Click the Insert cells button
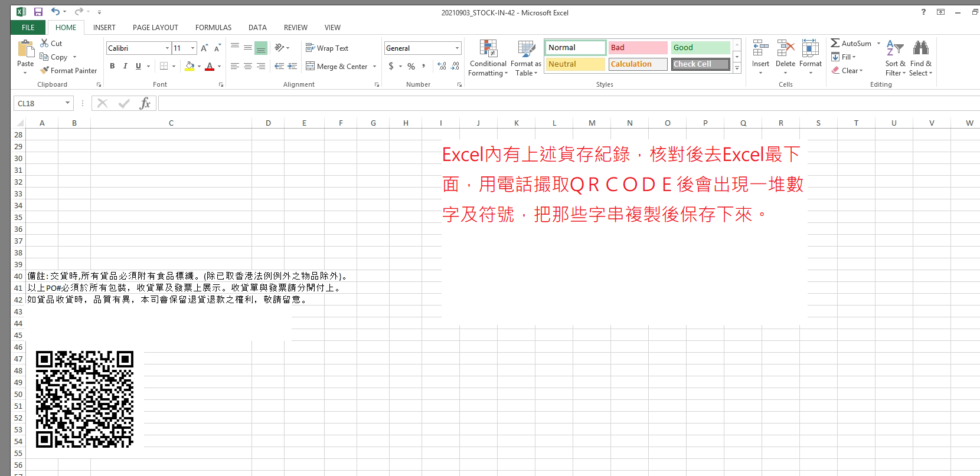The height and width of the screenshot is (476, 980). [x=760, y=57]
